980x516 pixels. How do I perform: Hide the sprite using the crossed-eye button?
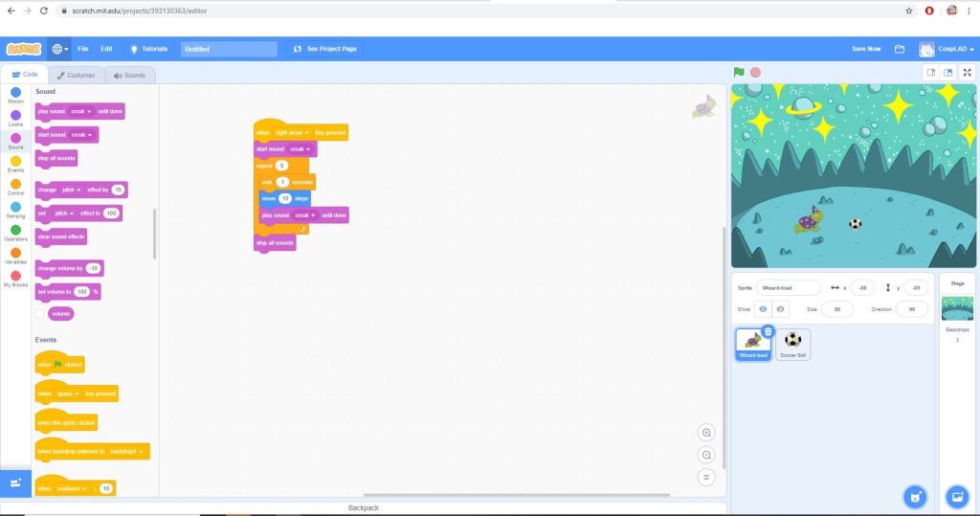click(x=781, y=309)
